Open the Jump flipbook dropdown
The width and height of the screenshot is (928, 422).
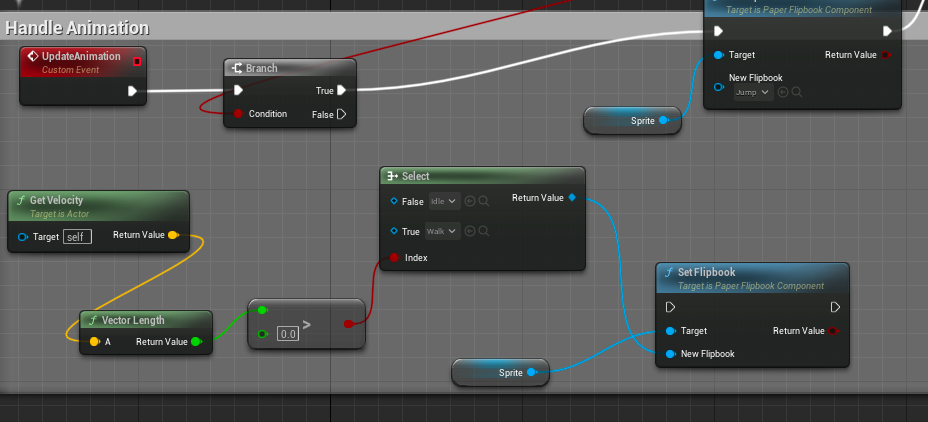click(753, 92)
